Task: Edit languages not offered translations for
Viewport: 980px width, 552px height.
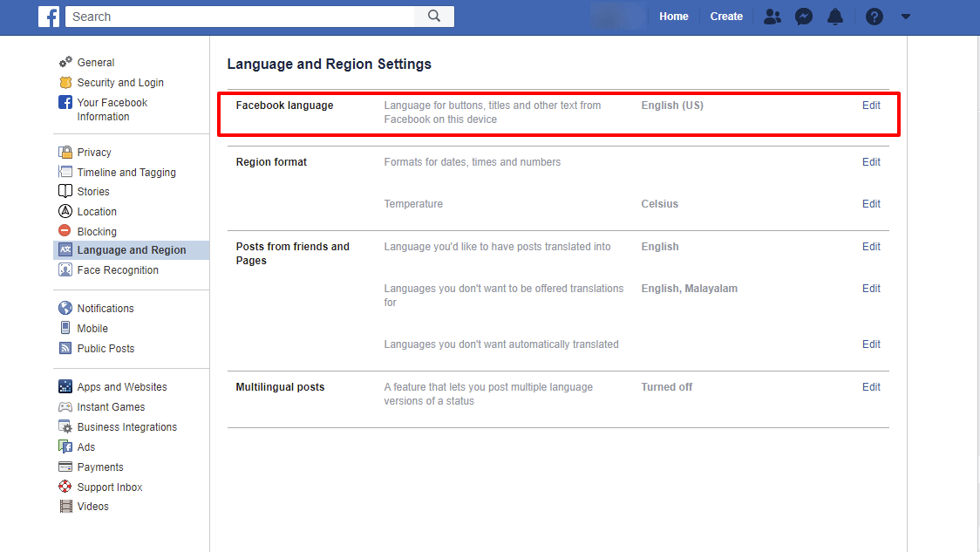Action: click(871, 288)
